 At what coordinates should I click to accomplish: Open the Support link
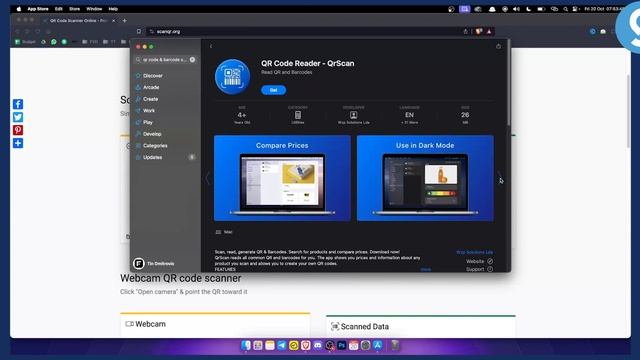pos(479,269)
